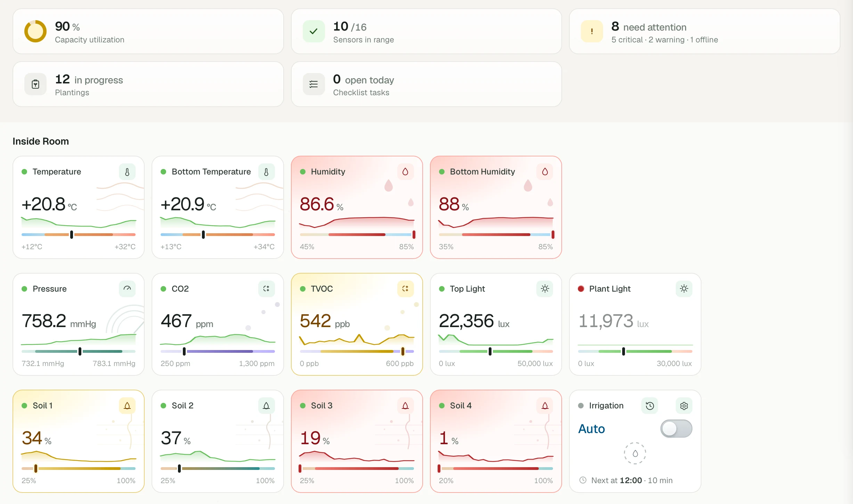This screenshot has height=504, width=853.
Task: Open the Irrigation history clock icon
Action: click(650, 406)
